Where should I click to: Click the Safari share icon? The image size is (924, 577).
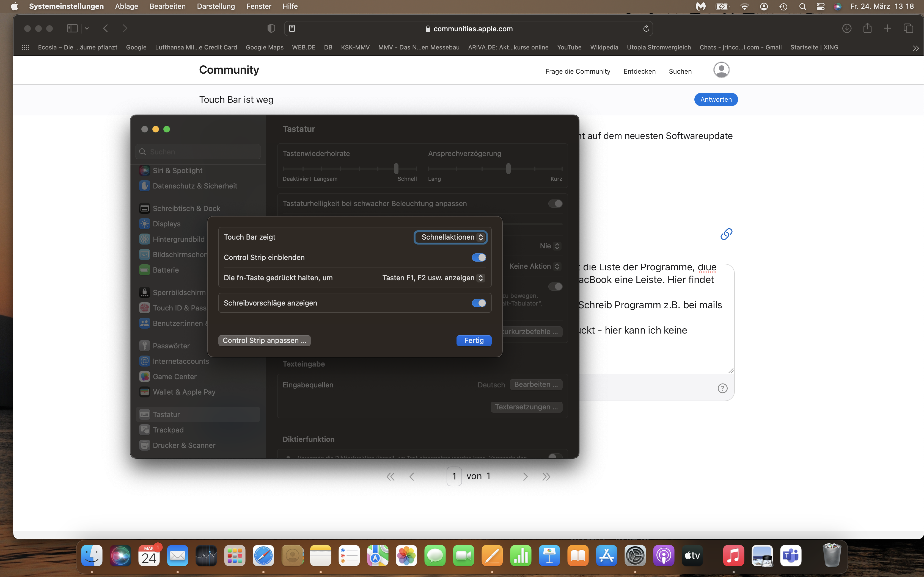[x=867, y=29]
